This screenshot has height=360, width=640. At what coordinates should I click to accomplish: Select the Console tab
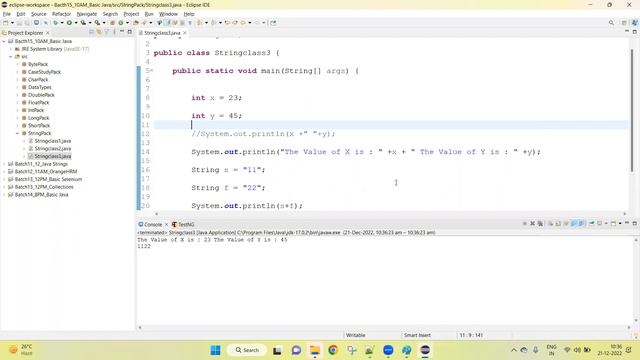(x=150, y=224)
